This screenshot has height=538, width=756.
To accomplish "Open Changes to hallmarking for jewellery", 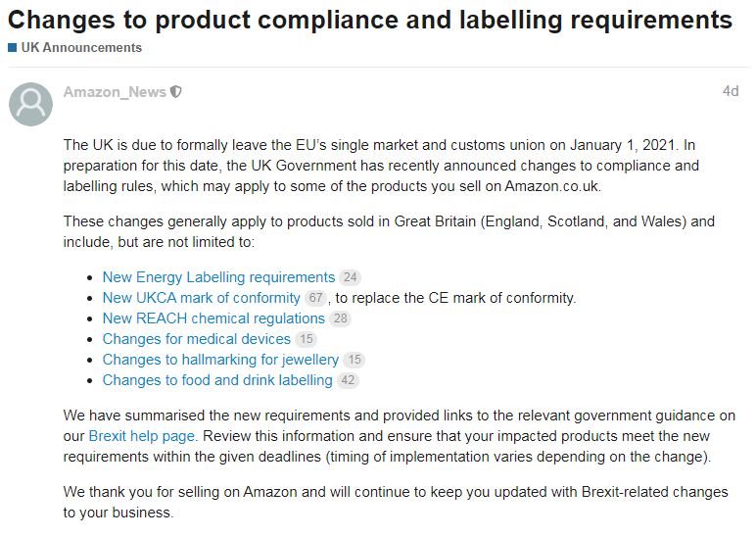I will [x=220, y=360].
